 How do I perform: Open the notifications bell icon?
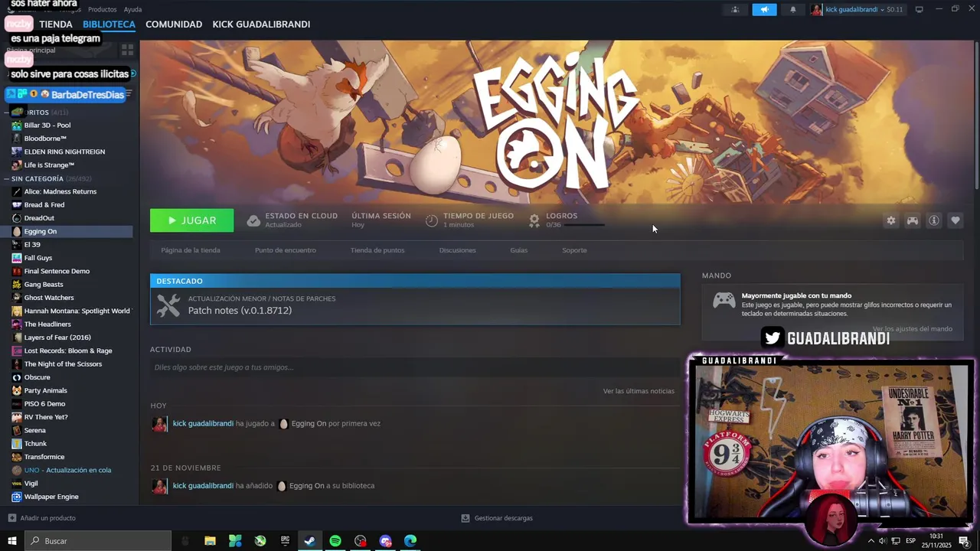[x=793, y=9]
